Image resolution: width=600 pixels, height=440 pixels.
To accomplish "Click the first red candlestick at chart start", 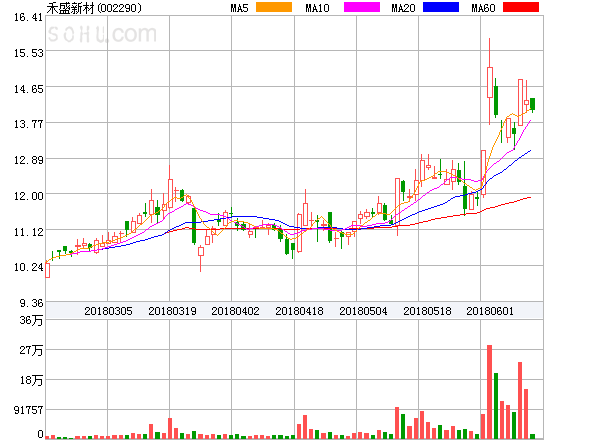I will [x=47, y=269].
